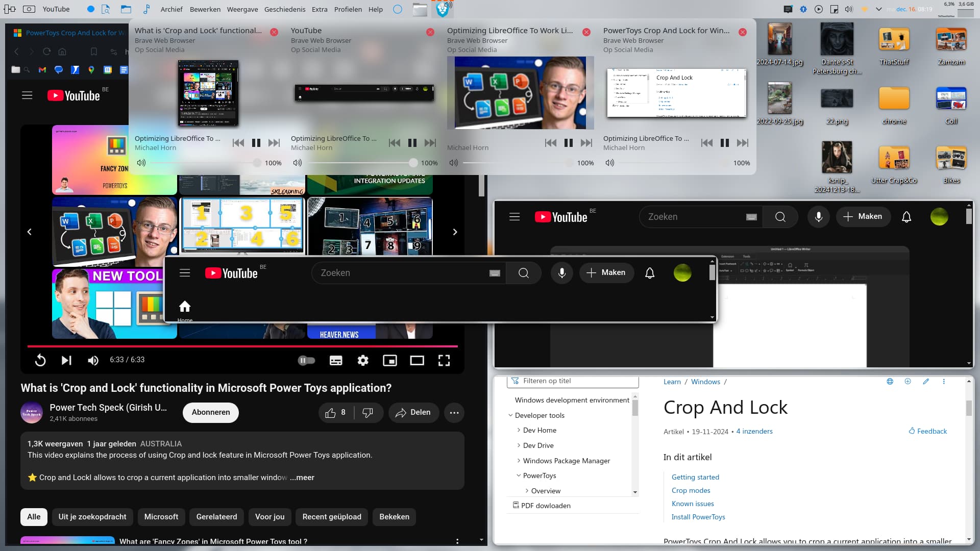Screen dimensions: 980x551
Task: Enable miniplayer mode in video player
Action: point(390,361)
